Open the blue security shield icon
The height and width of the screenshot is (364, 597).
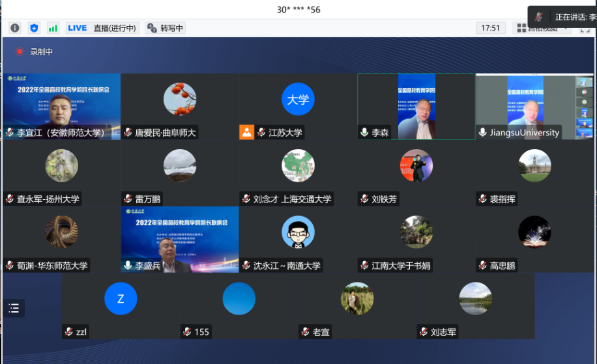34,28
